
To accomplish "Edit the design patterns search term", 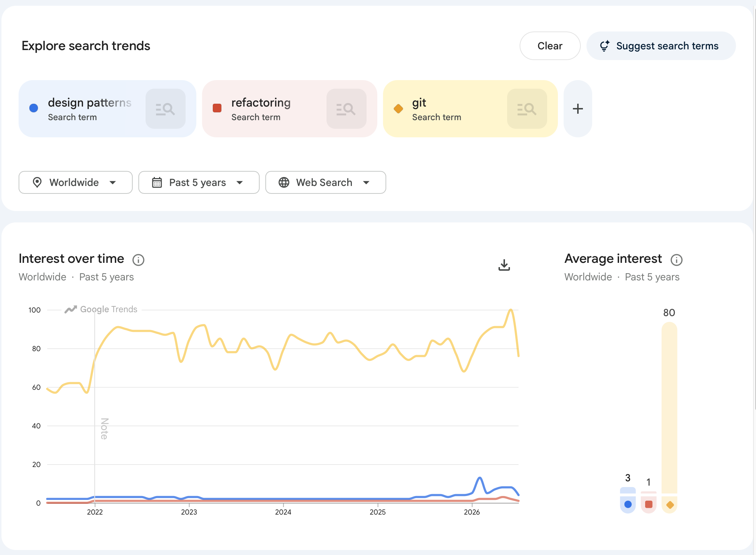I will (90, 103).
